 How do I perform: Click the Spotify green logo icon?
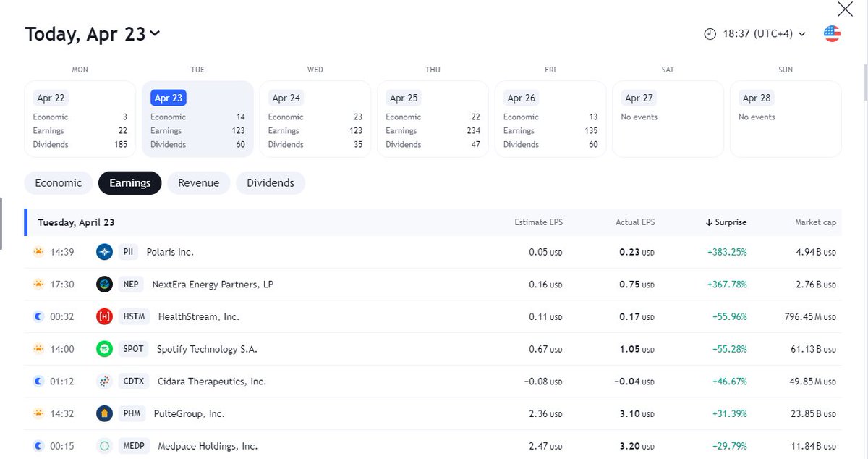point(104,349)
